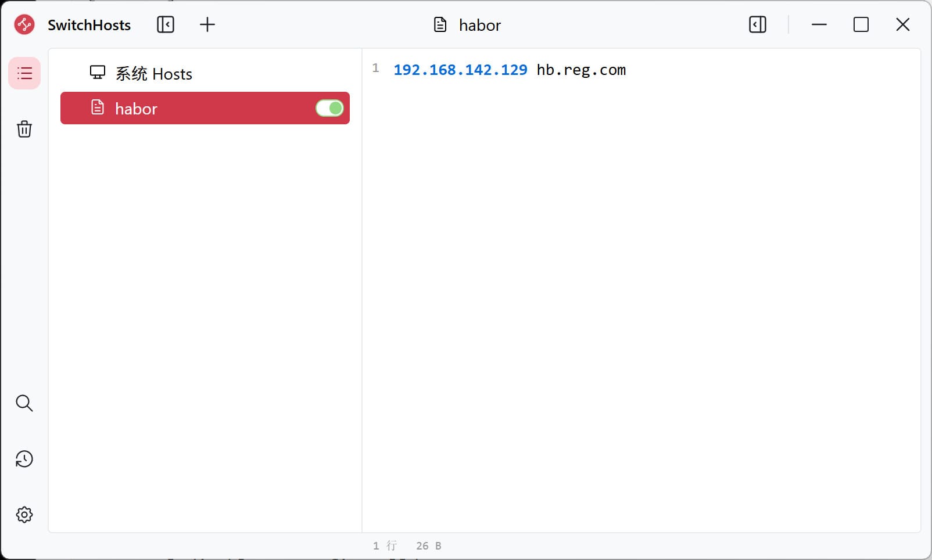The image size is (932, 560).
Task: Show the hosts list view
Action: pyautogui.click(x=24, y=73)
